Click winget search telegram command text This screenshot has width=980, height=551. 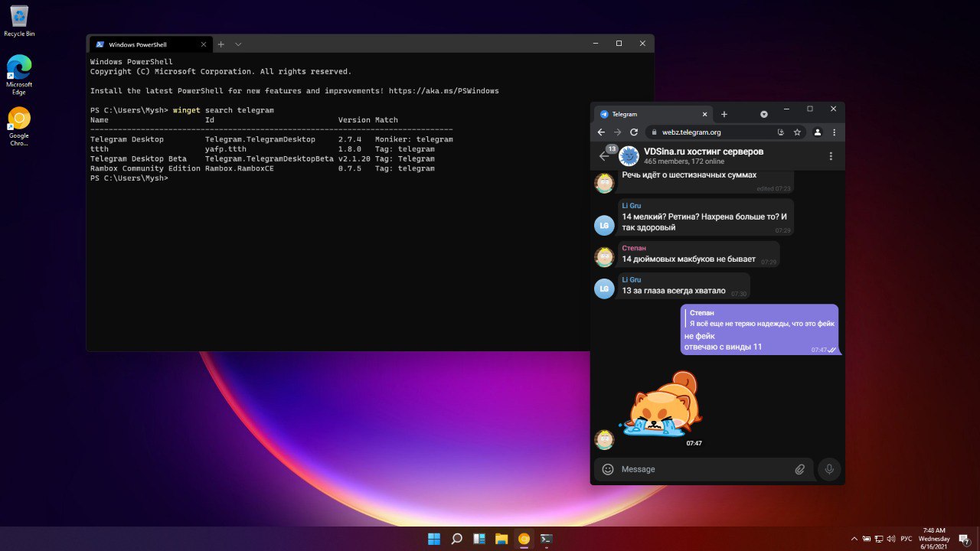[224, 110]
